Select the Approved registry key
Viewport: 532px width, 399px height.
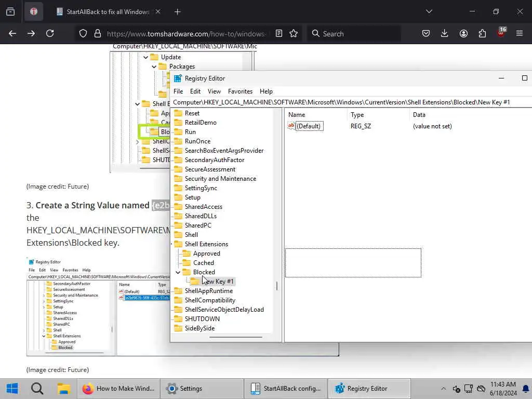(207, 254)
